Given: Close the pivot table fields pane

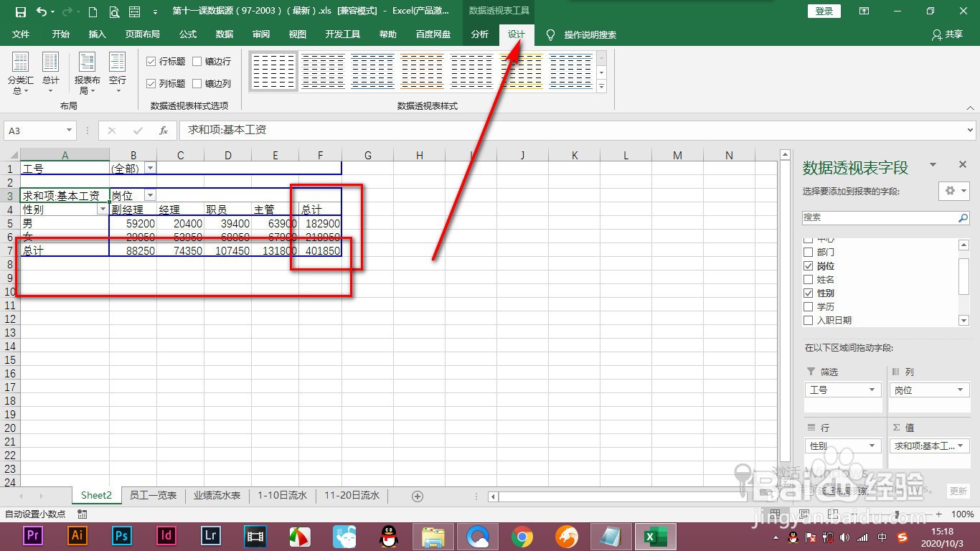Looking at the screenshot, I should [x=963, y=165].
